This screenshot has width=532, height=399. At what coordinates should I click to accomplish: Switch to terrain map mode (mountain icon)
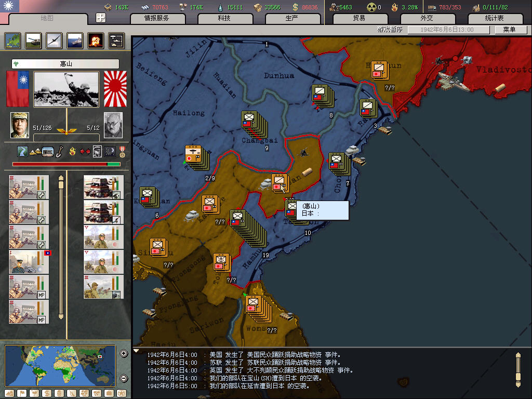9,394
